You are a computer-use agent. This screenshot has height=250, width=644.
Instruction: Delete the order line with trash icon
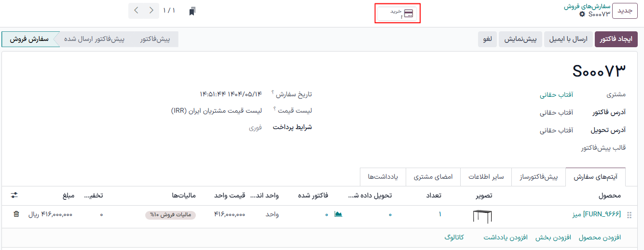[16, 214]
